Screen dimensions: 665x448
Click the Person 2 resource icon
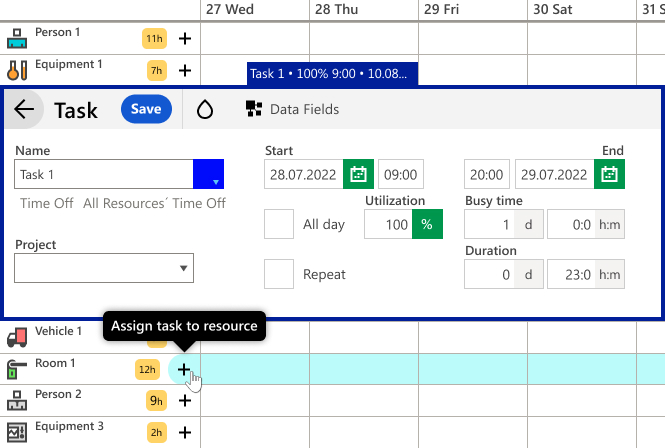pyautogui.click(x=17, y=400)
